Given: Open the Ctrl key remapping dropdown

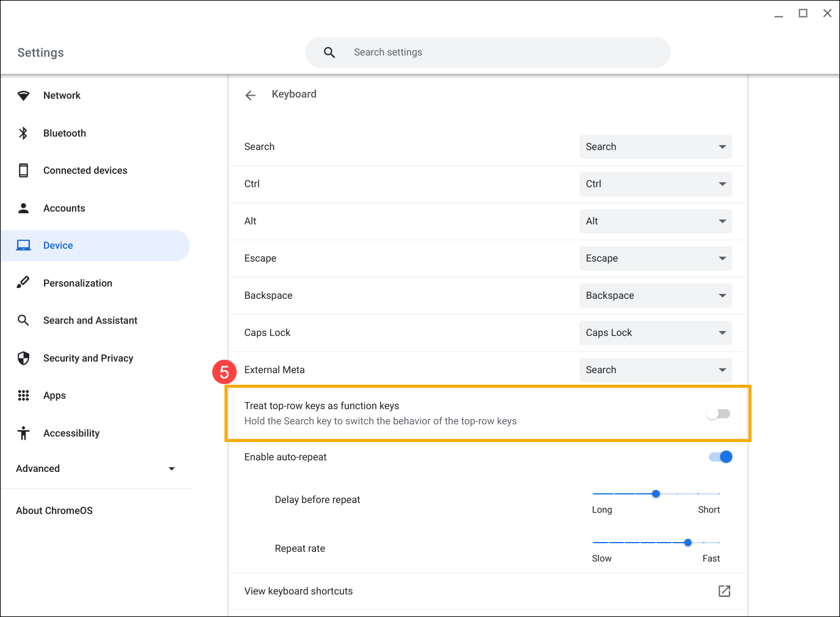Looking at the screenshot, I should 655,184.
